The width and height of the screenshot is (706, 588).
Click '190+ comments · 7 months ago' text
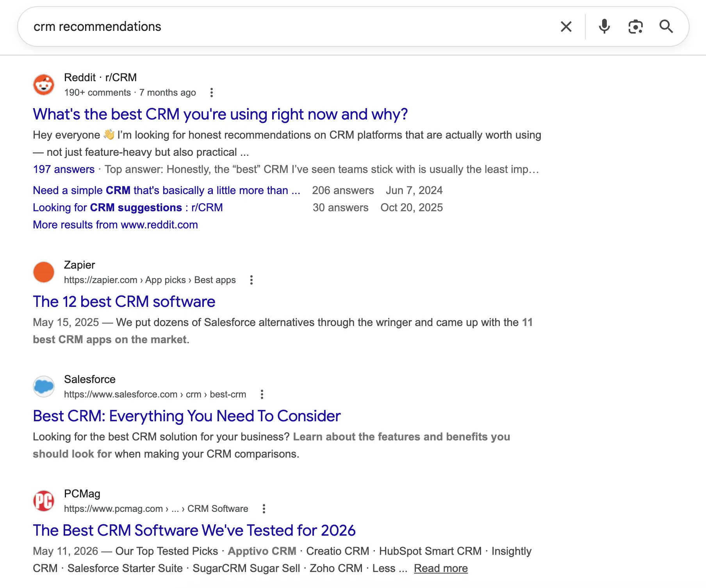(x=130, y=93)
